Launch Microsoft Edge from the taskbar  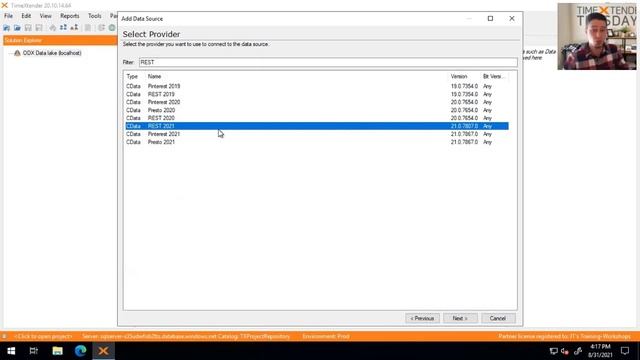80,351
